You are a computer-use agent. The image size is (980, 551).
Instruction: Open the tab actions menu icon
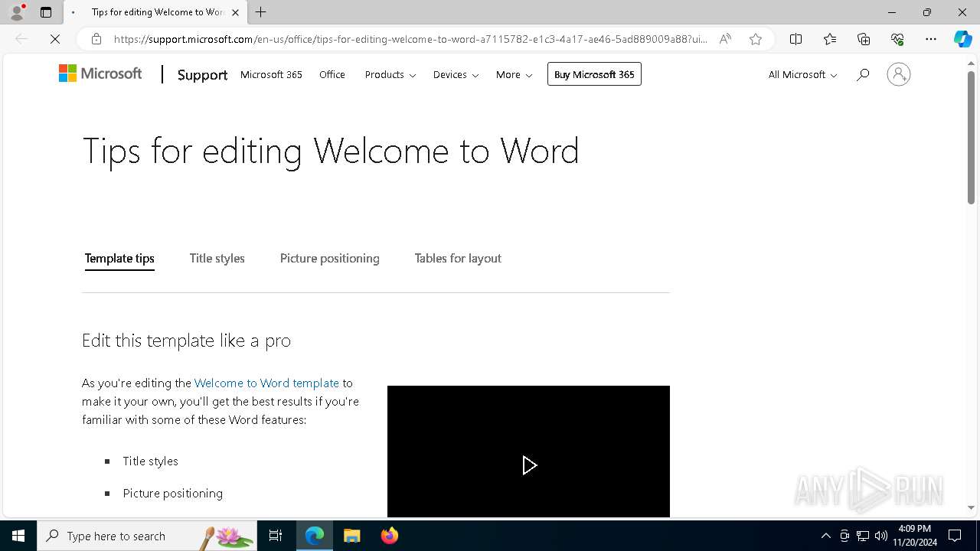click(x=46, y=12)
